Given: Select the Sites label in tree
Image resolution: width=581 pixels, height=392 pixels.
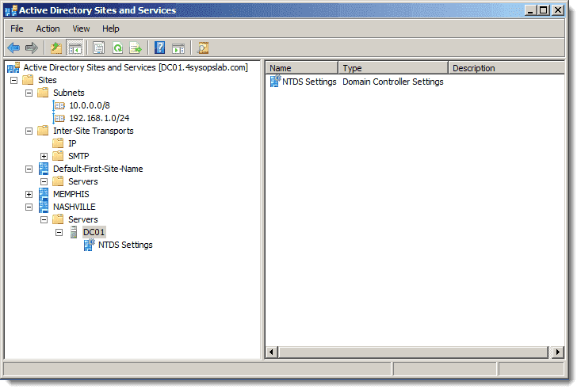Looking at the screenshot, I should [48, 80].
